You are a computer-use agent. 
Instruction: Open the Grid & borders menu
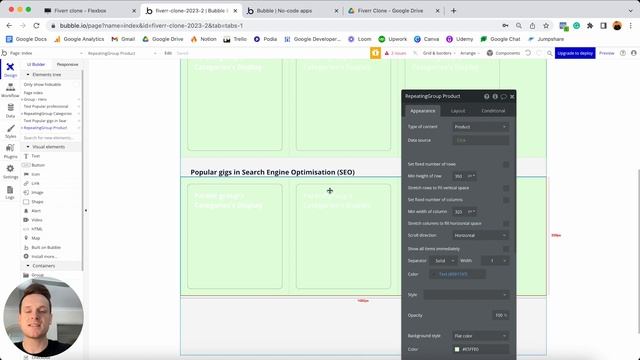(439, 53)
